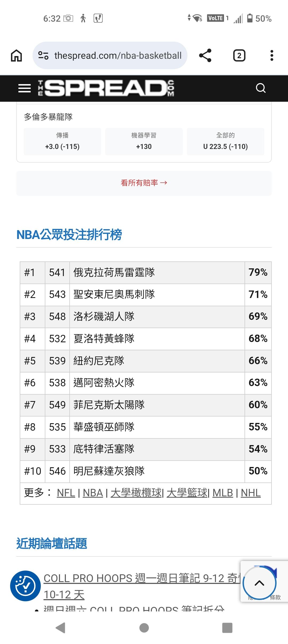Tap the scroll-to-top arrow button

click(x=259, y=583)
